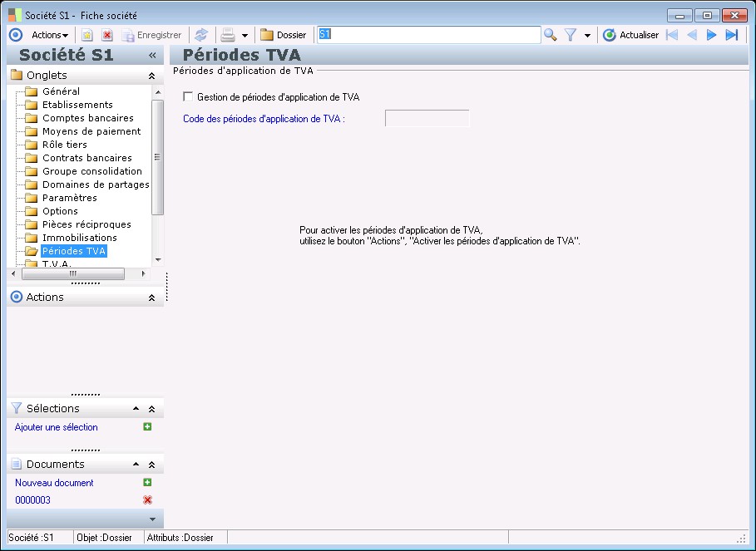The height and width of the screenshot is (551, 756).
Task: Collapse the Sélections section double chevron
Action: (152, 409)
